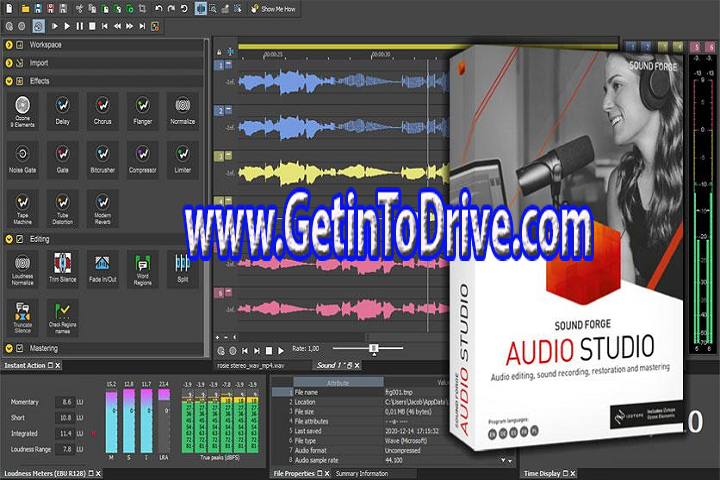
Task: Switch to rosie stereo_wav_mp4.wav tab
Action: tap(251, 366)
